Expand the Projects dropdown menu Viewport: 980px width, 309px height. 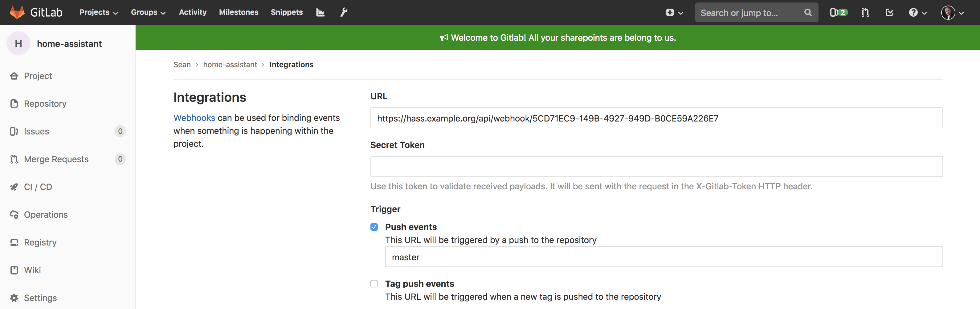99,13
